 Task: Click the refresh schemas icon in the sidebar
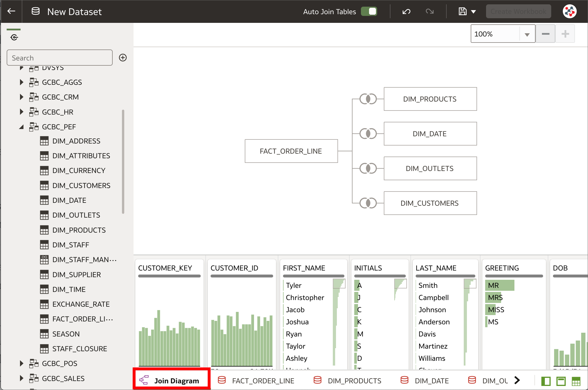[x=14, y=37]
